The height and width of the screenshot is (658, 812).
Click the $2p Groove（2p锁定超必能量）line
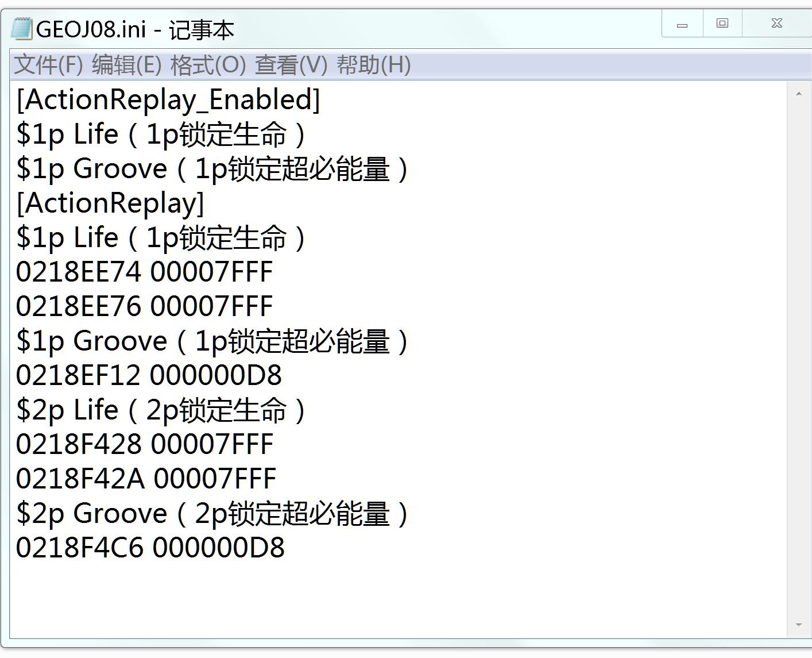point(213,514)
